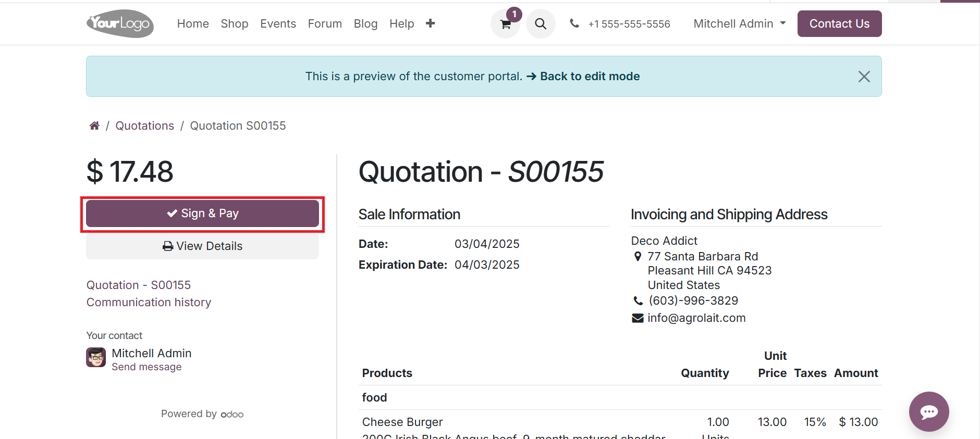This screenshot has height=439, width=980.
Task: Click Back to edit mode link
Action: (590, 76)
